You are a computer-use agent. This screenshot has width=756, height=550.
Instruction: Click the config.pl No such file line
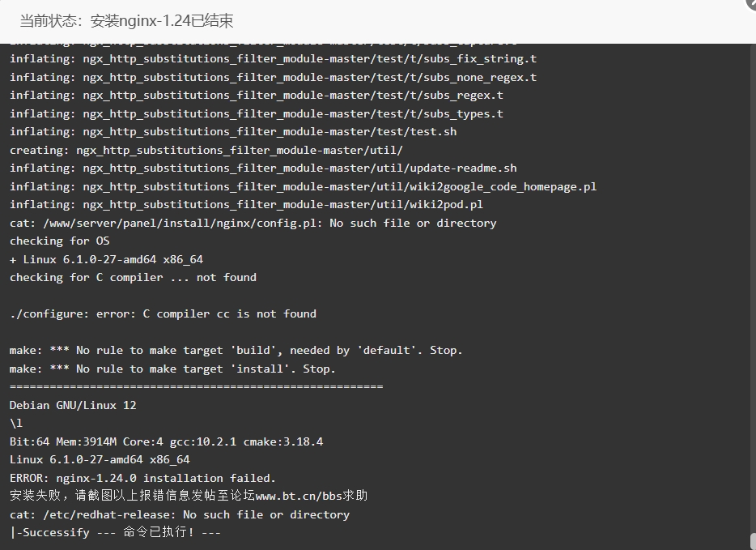(x=253, y=223)
